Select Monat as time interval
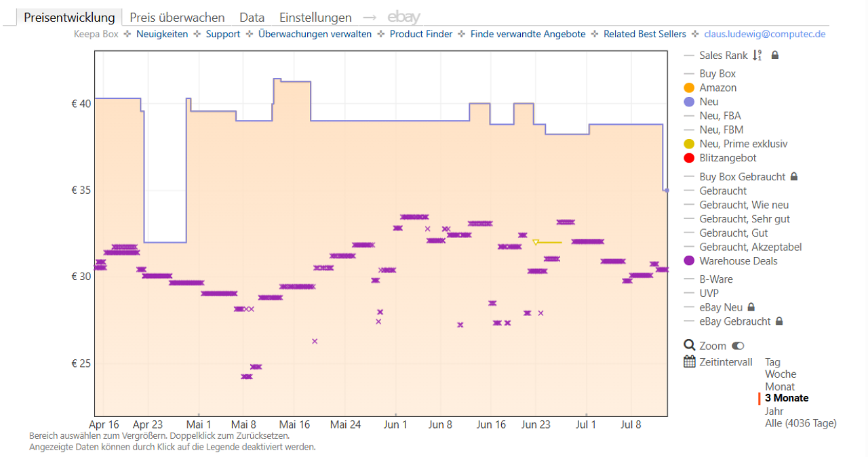This screenshot has width=868, height=457. click(780, 386)
